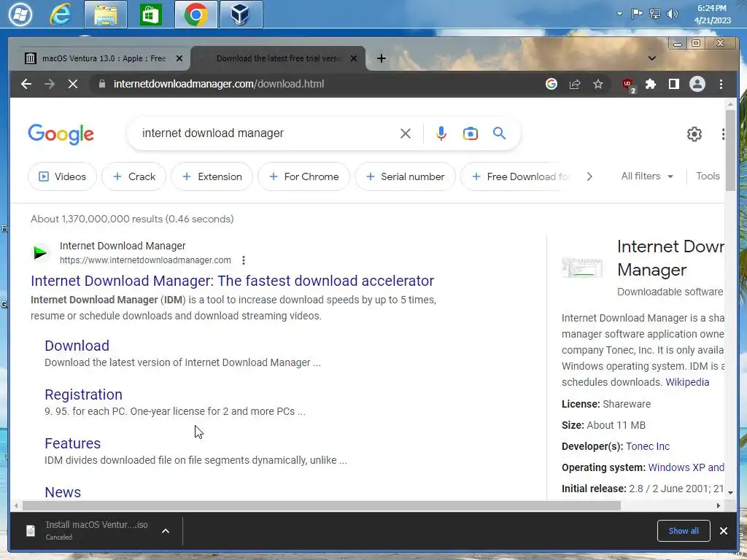Open the tab search chevron
747x560 pixels.
pos(652,58)
